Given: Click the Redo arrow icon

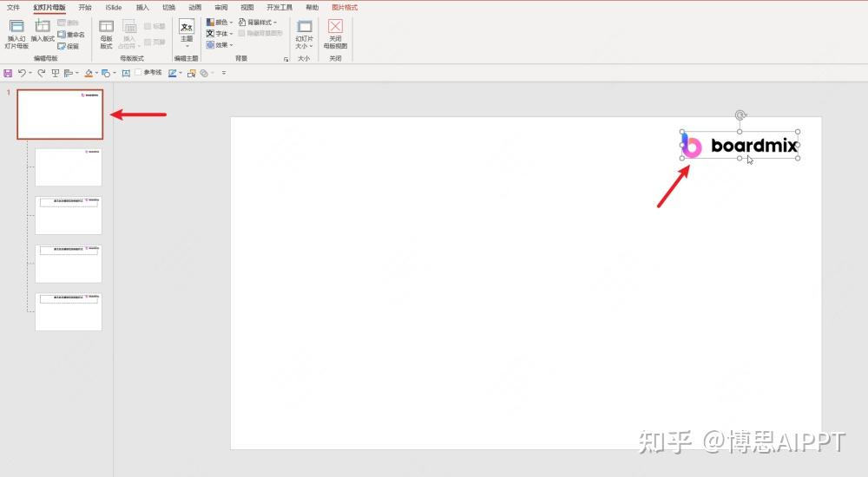Looking at the screenshot, I should 41,73.
